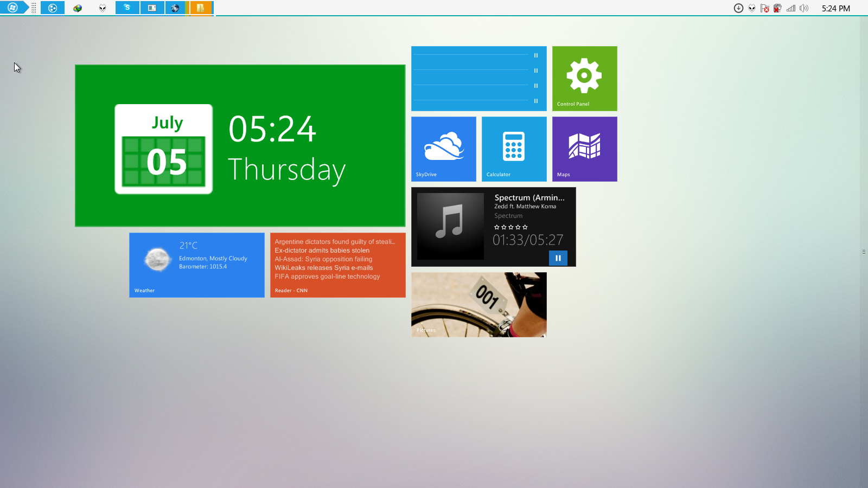Open the Control Panel gear tile

[584, 78]
